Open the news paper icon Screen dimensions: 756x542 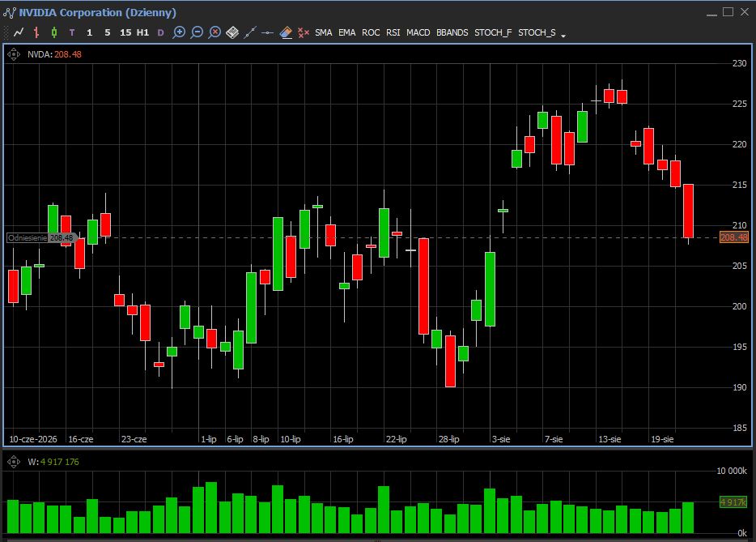click(232, 32)
